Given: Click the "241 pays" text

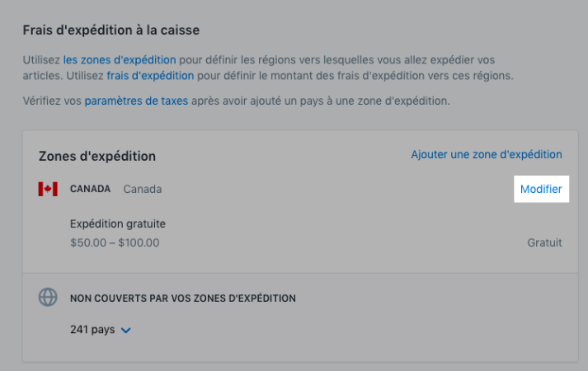Looking at the screenshot, I should [x=92, y=330].
